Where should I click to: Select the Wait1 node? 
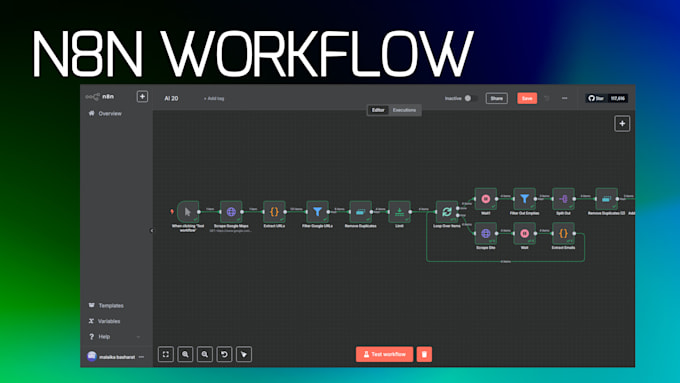486,199
